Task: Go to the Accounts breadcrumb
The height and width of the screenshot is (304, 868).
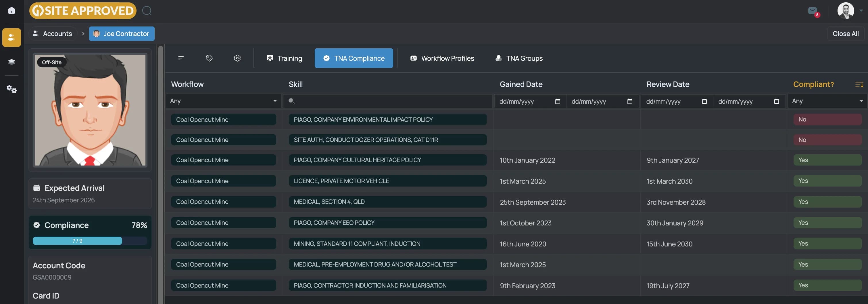Action: [53, 34]
